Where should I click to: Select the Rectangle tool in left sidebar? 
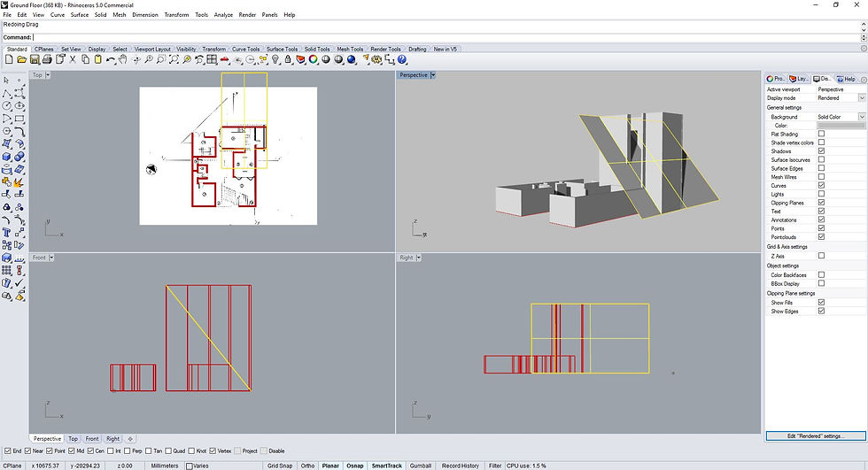click(x=19, y=119)
